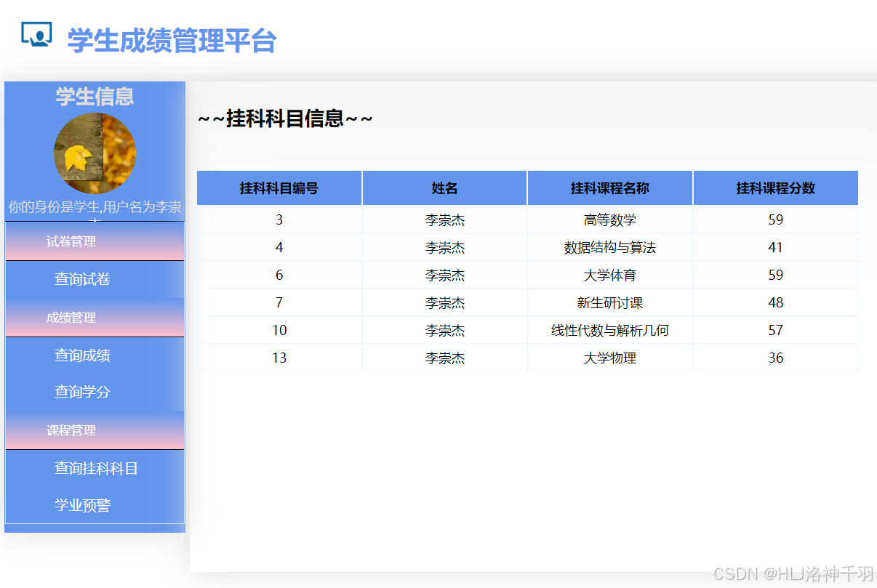Open 学业预警 in the sidebar
This screenshot has height=588, width=877.
[x=82, y=505]
